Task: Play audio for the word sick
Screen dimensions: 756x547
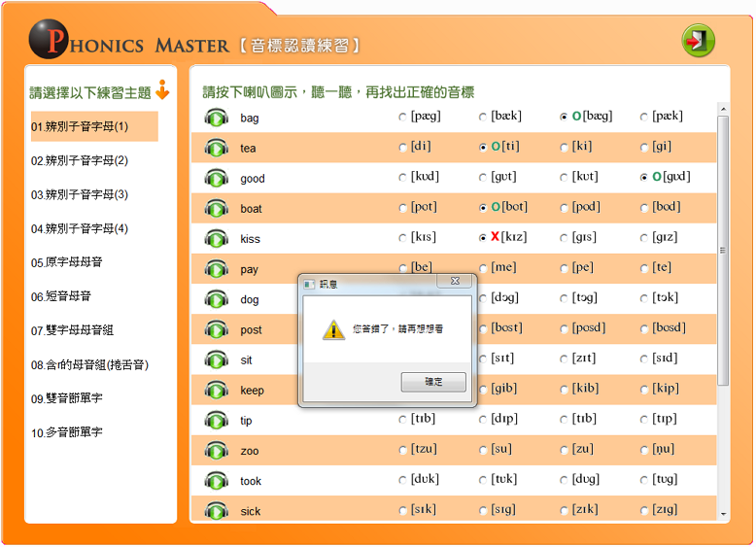Action: (x=216, y=511)
